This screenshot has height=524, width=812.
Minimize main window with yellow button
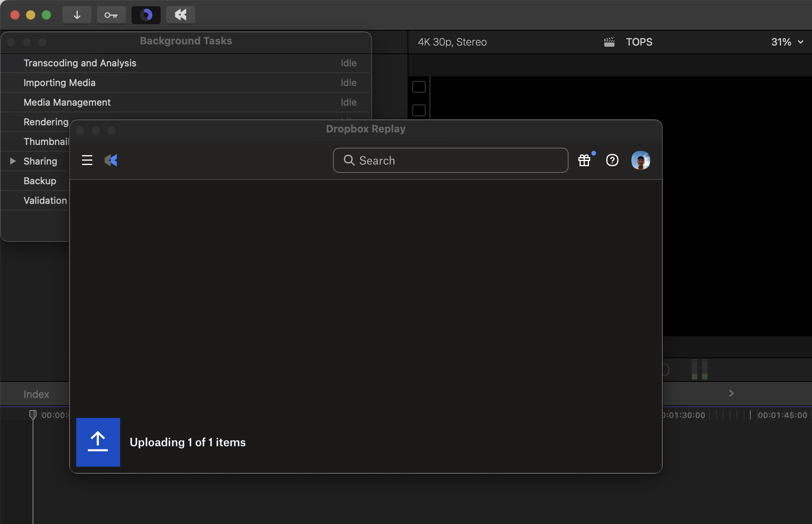click(x=31, y=15)
